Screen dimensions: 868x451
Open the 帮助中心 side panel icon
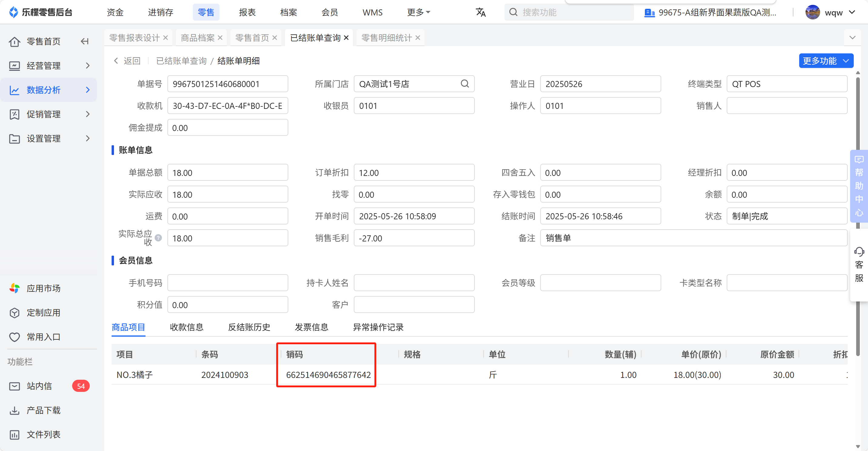pyautogui.click(x=859, y=160)
